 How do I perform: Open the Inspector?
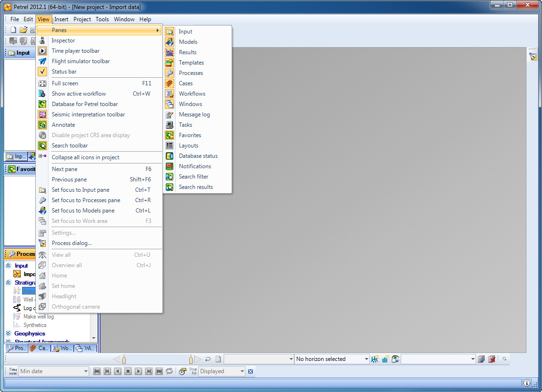pyautogui.click(x=99, y=41)
